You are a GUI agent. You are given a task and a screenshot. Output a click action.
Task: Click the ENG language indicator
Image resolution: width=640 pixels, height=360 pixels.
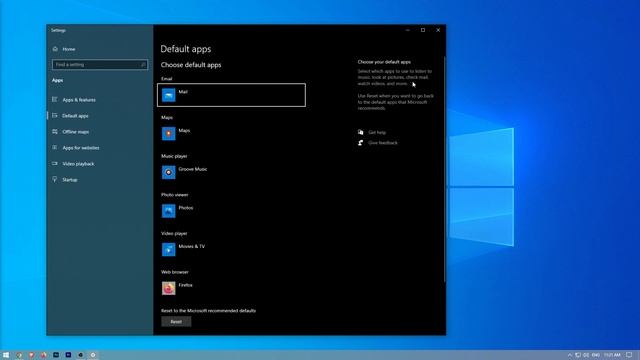tap(596, 355)
